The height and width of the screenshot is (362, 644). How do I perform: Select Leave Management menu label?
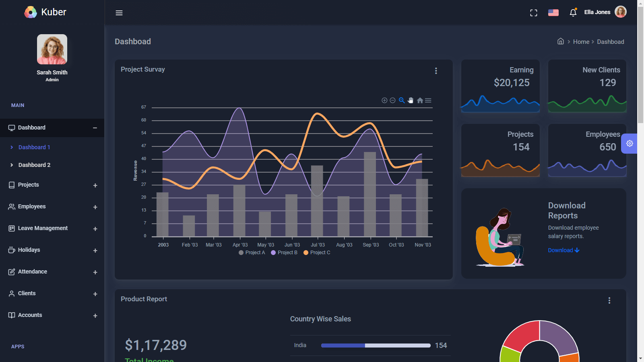(x=43, y=228)
